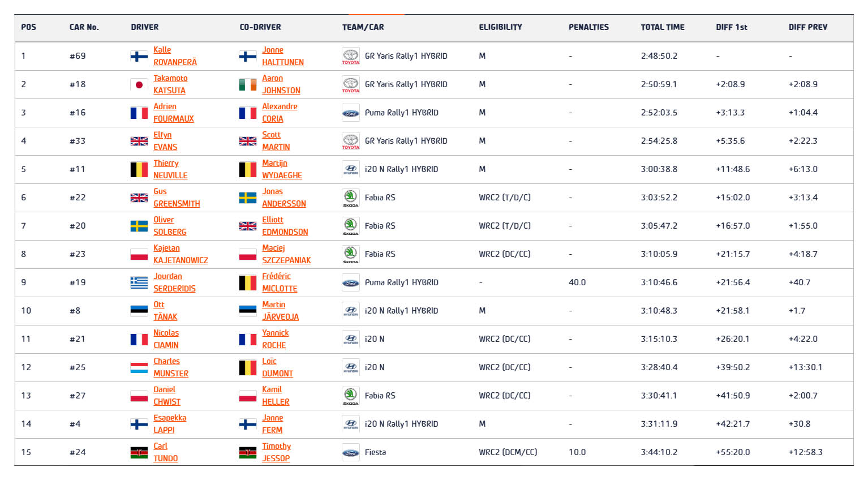Click the DIFF PREV column header
The width and height of the screenshot is (868, 480).
pos(807,27)
